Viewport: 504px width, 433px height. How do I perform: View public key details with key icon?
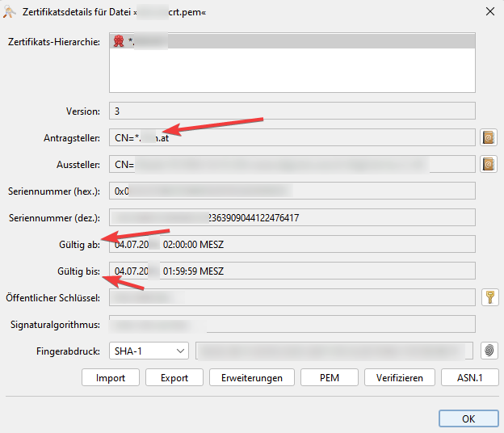click(489, 297)
